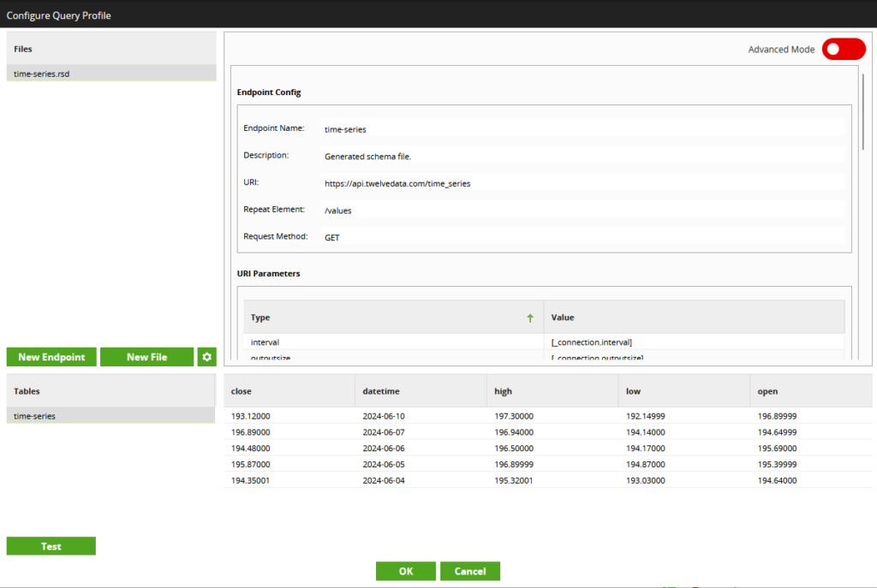Confirm changes with the OK button
877x588 pixels.
point(406,571)
